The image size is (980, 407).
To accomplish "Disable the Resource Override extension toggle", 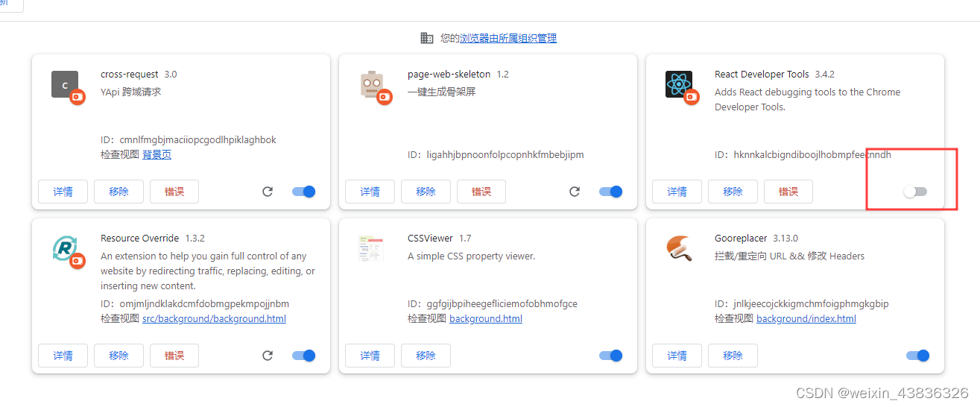I will pos(304,356).
